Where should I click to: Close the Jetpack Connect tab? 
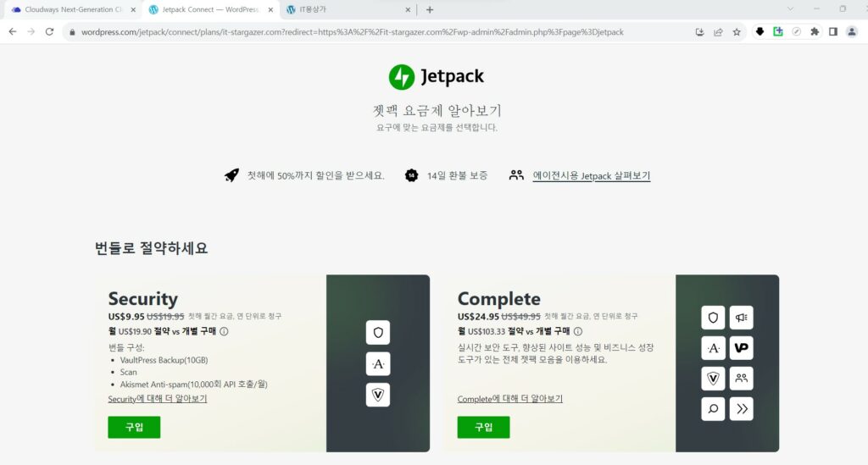[x=270, y=9]
